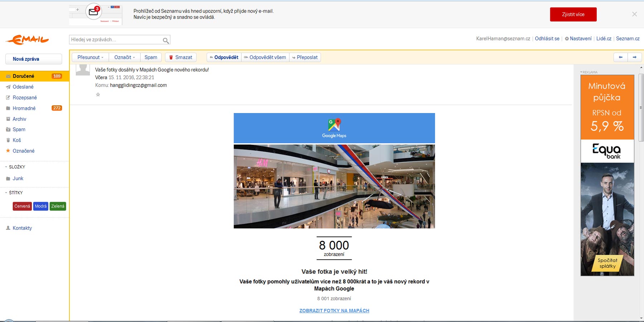
Task: Open the Přesunout dropdown
Action: 90,57
